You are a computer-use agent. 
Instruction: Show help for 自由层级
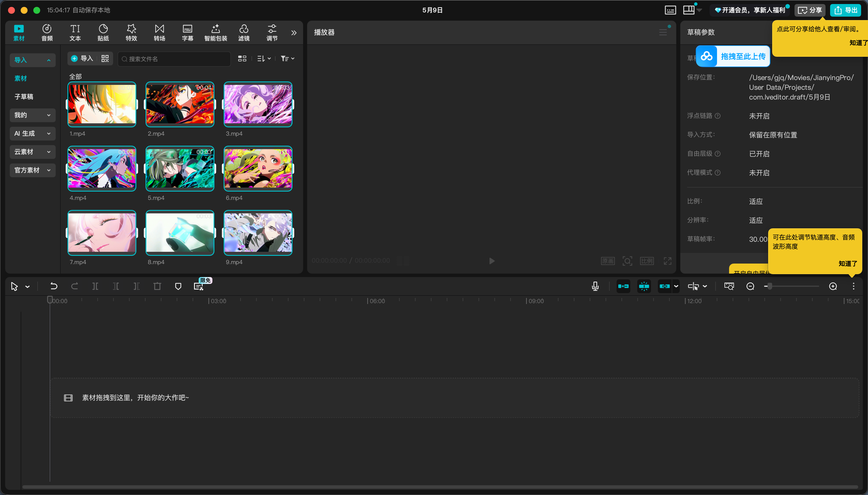718,154
